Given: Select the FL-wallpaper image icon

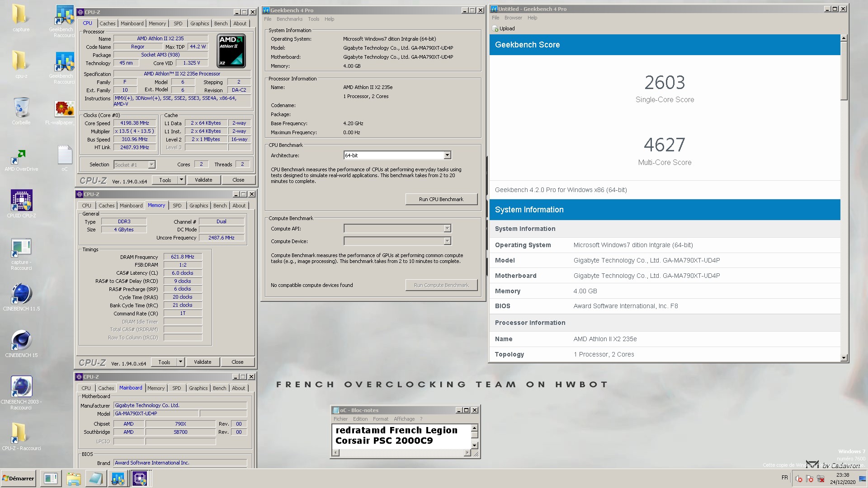Looking at the screenshot, I should click(x=64, y=111).
